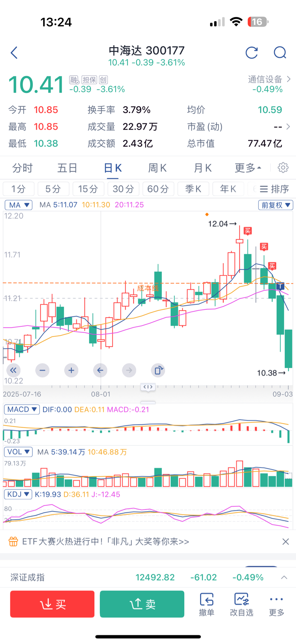Tap 换手率 3.79% value

(137, 110)
